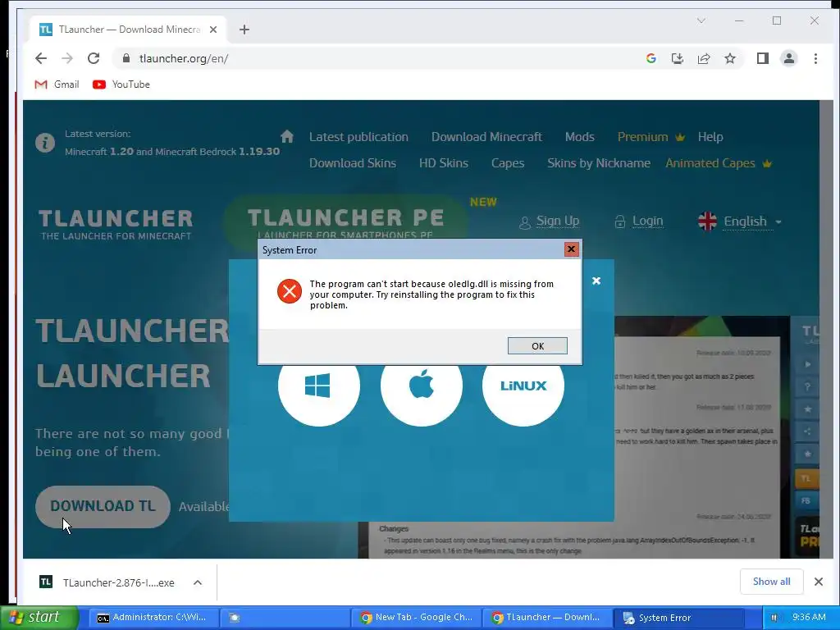Open HD Skins menu item
The image size is (840, 630).
click(444, 163)
